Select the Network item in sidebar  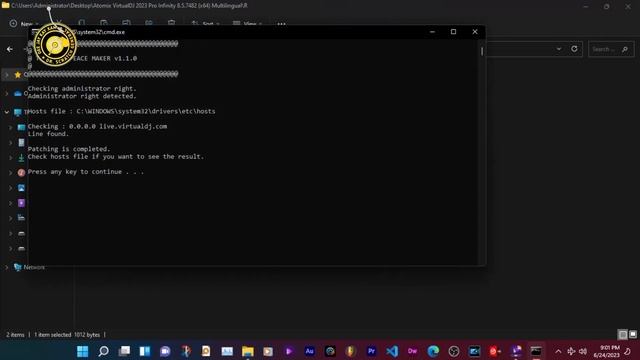[29, 267]
